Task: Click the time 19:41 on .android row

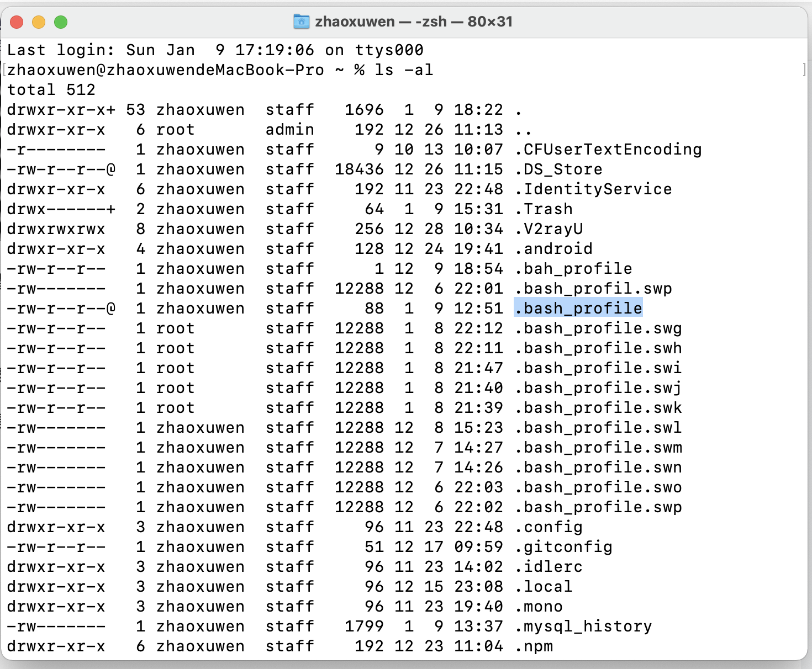Action: click(x=478, y=248)
